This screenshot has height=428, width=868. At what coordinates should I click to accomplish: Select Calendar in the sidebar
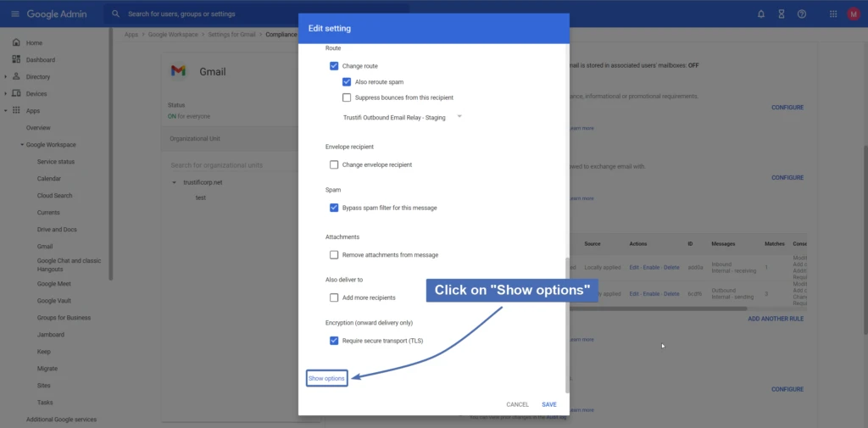48,179
